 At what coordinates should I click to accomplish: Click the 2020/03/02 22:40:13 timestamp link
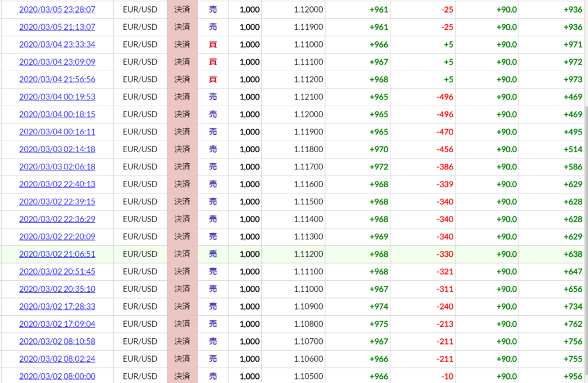(57, 184)
